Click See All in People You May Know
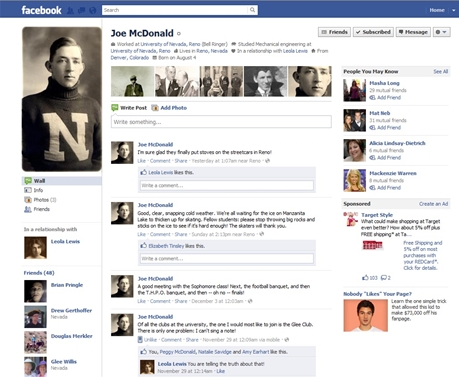 click(x=440, y=71)
